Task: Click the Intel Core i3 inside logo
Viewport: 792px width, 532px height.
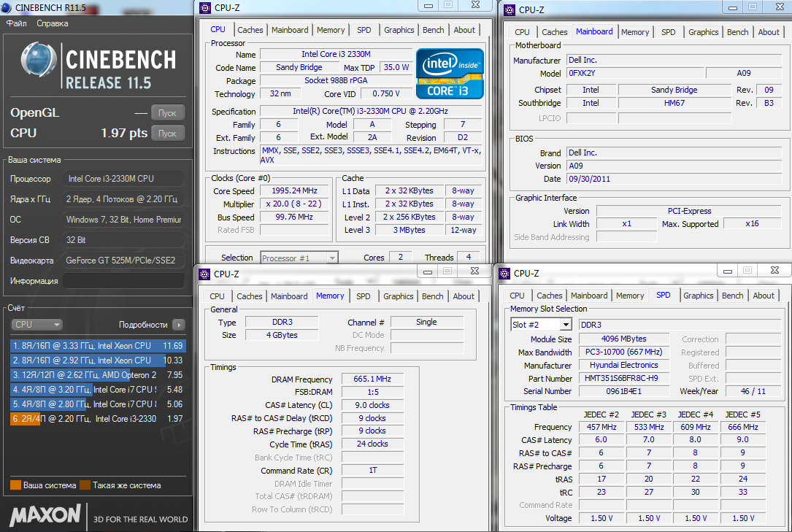Action: pos(450,73)
